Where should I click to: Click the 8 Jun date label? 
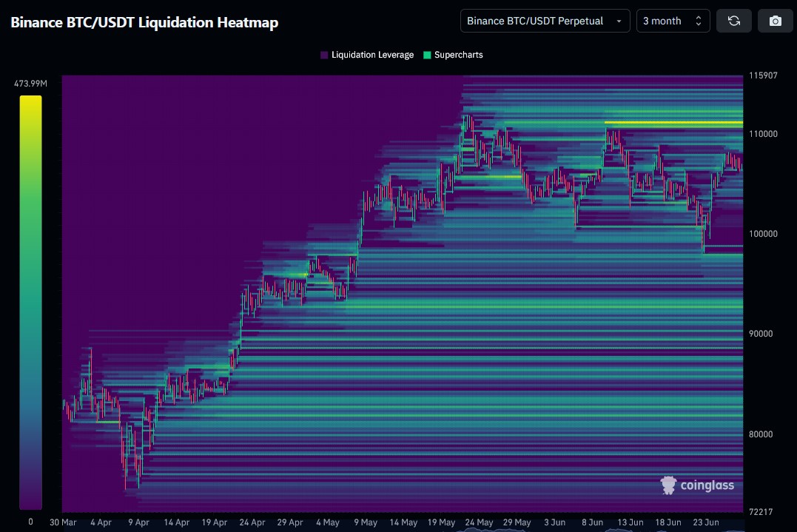pyautogui.click(x=592, y=522)
